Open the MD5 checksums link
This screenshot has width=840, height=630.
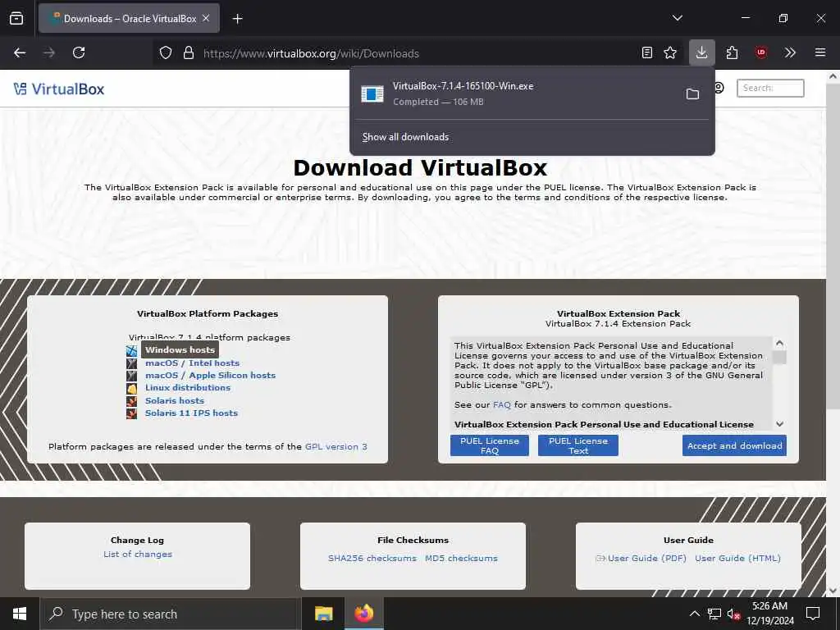461,558
